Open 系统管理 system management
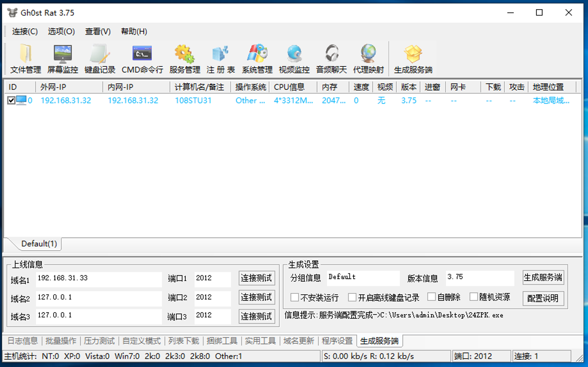The image size is (588, 367). point(257,59)
